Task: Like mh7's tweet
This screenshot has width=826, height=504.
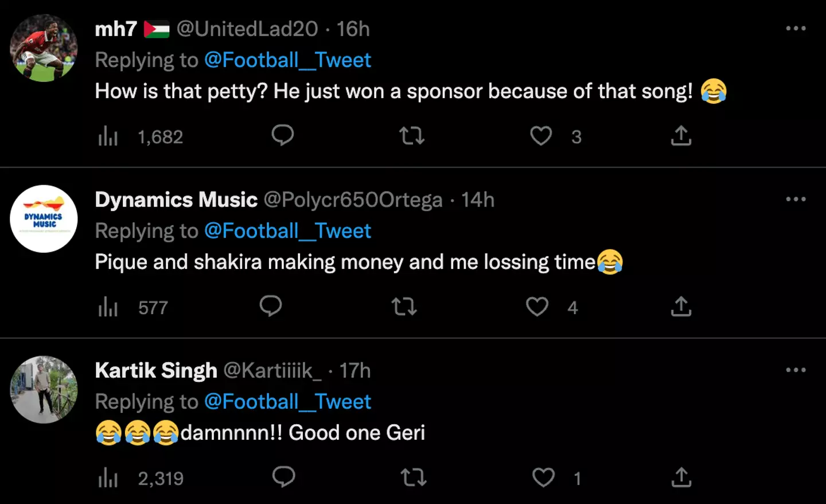Action: (x=541, y=136)
